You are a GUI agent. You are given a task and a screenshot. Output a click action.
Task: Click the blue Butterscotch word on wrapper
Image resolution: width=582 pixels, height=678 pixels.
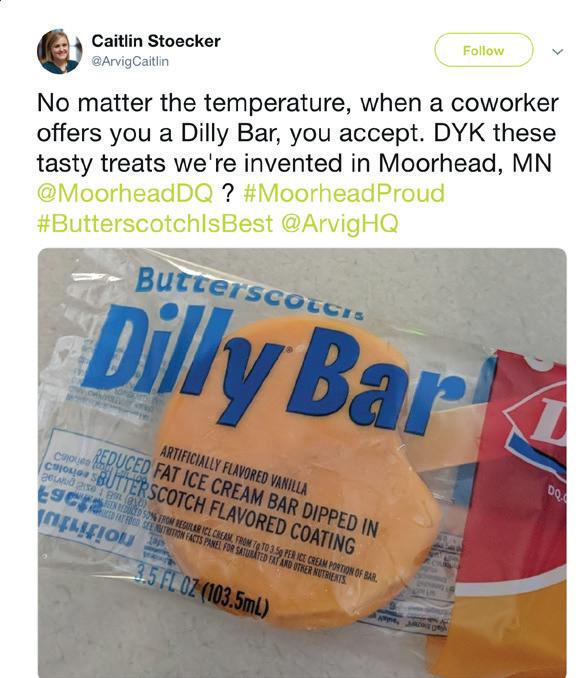tap(249, 292)
